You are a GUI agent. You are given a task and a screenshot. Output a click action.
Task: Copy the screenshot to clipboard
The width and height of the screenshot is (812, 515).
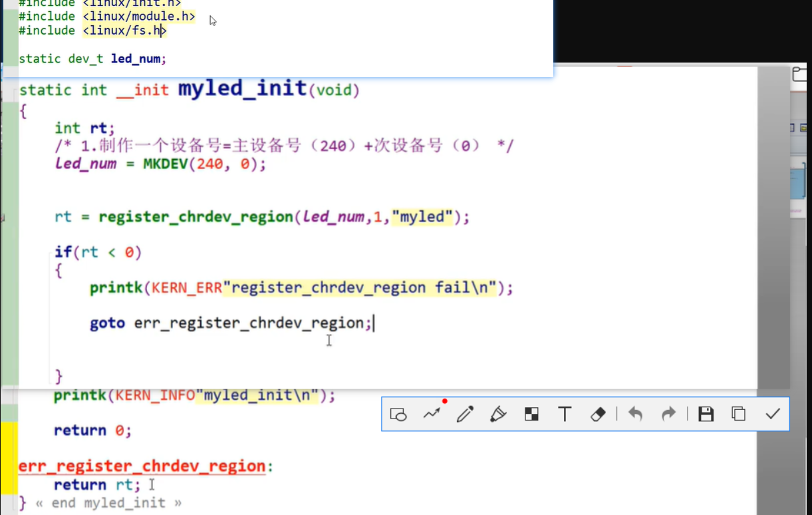[739, 414]
